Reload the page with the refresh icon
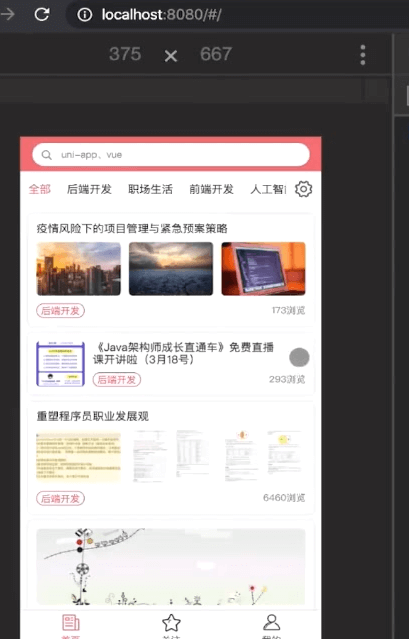Image resolution: width=409 pixels, height=639 pixels. click(x=42, y=15)
